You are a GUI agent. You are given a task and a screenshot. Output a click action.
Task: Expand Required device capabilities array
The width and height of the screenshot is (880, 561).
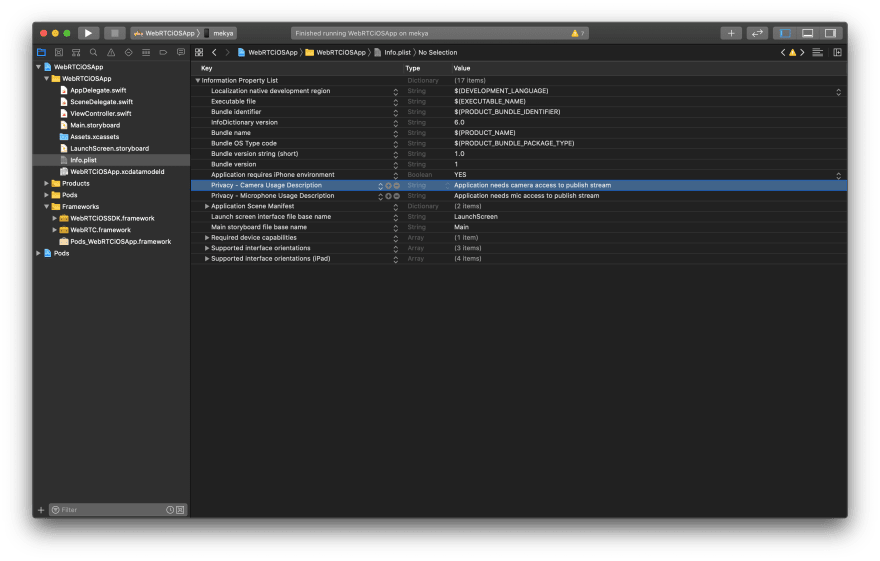point(207,238)
